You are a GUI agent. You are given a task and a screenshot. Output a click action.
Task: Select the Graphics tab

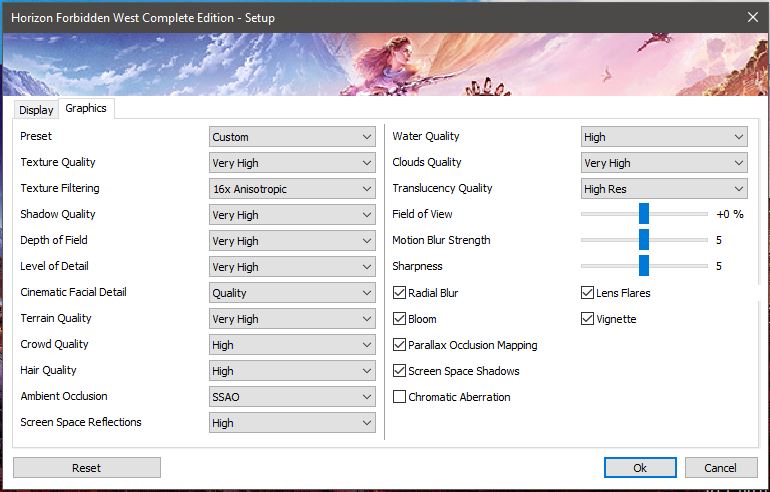pos(86,109)
